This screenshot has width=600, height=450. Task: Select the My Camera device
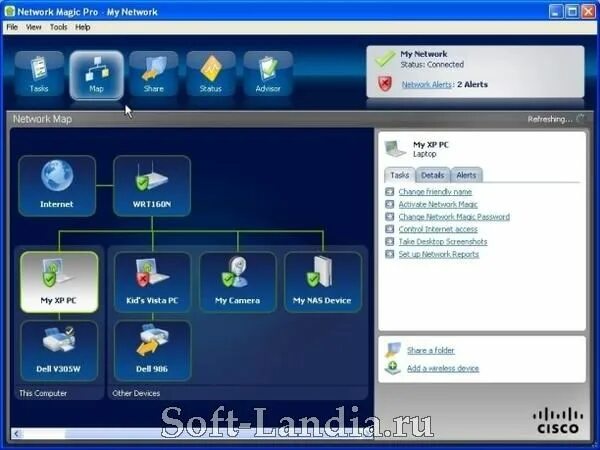(238, 282)
